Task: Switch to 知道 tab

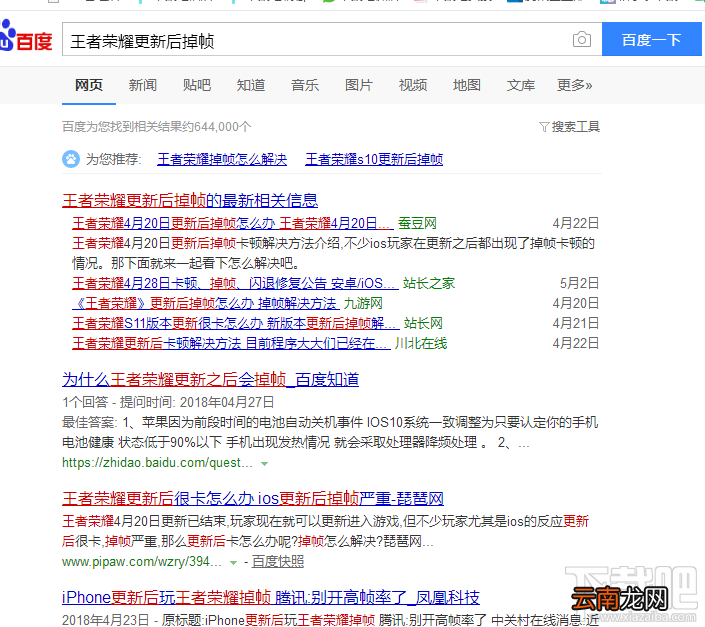Action: coord(250,85)
